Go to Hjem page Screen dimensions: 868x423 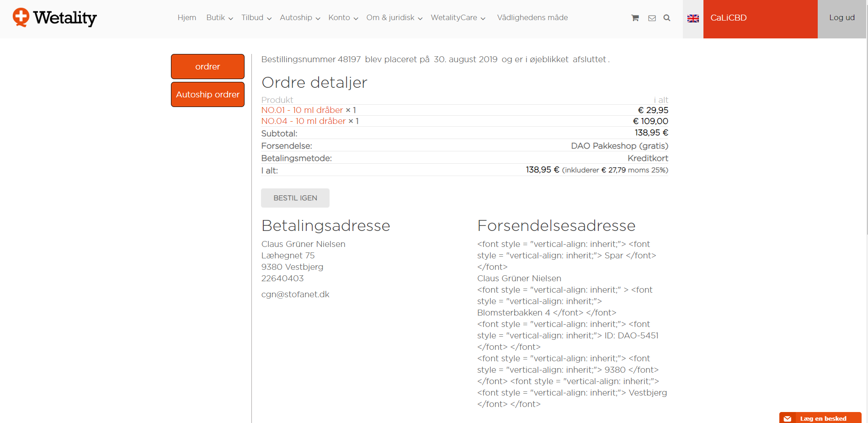pyautogui.click(x=187, y=18)
